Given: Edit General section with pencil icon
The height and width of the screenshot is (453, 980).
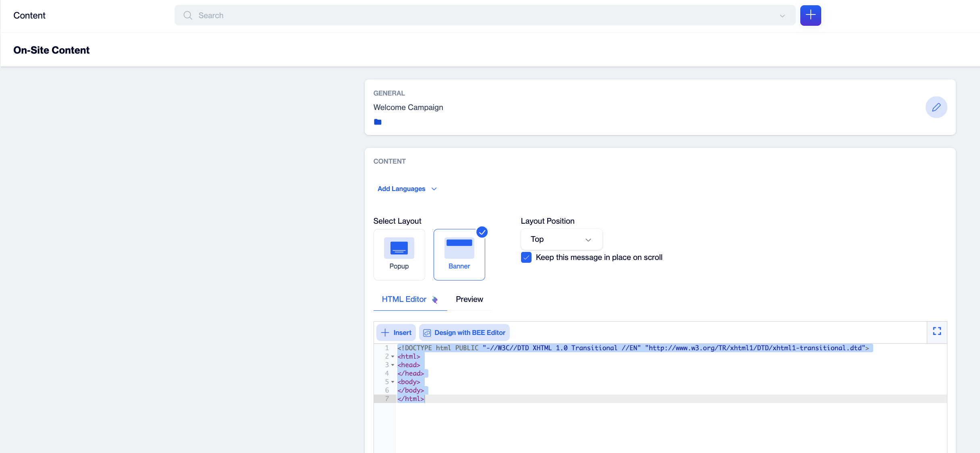Looking at the screenshot, I should tap(936, 107).
